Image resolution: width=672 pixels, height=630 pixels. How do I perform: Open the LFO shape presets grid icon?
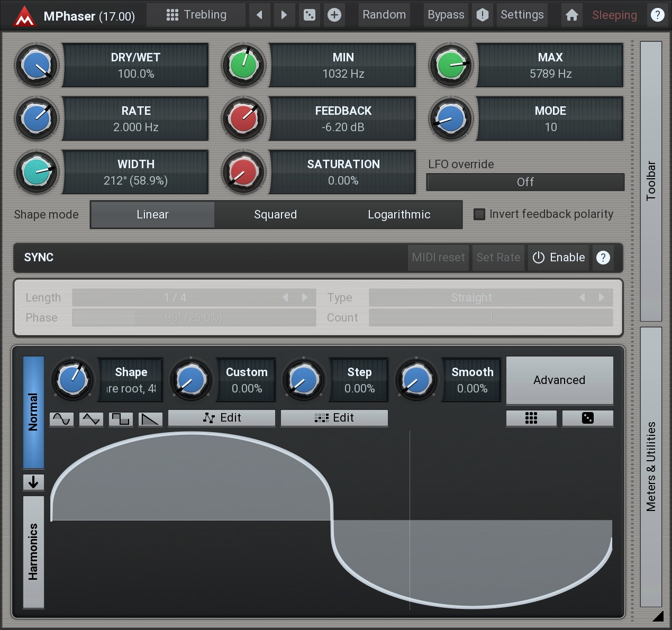pos(531,418)
